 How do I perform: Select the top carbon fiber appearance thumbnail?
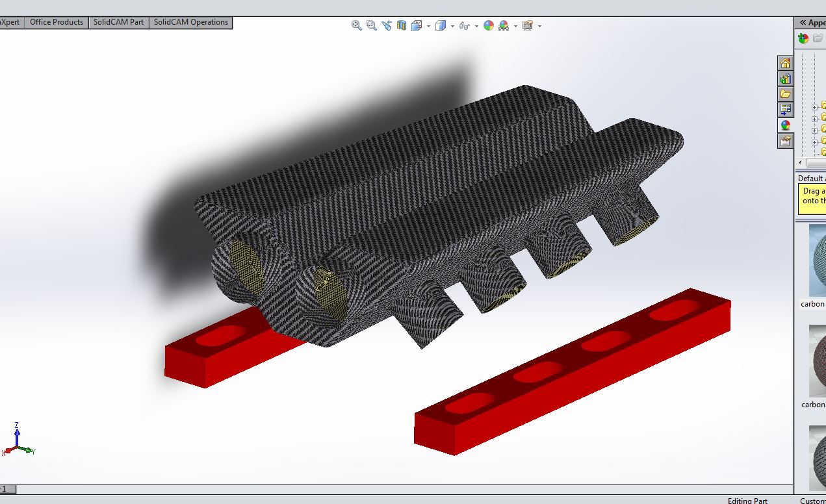tap(817, 260)
